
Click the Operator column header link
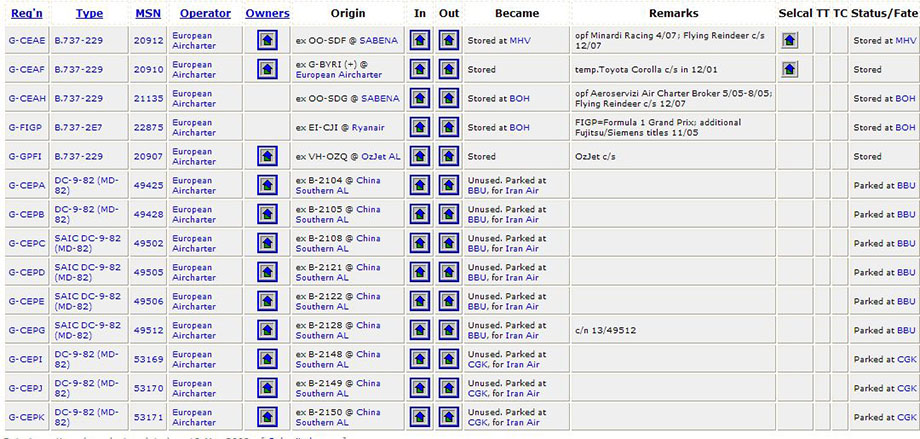pyautogui.click(x=205, y=14)
